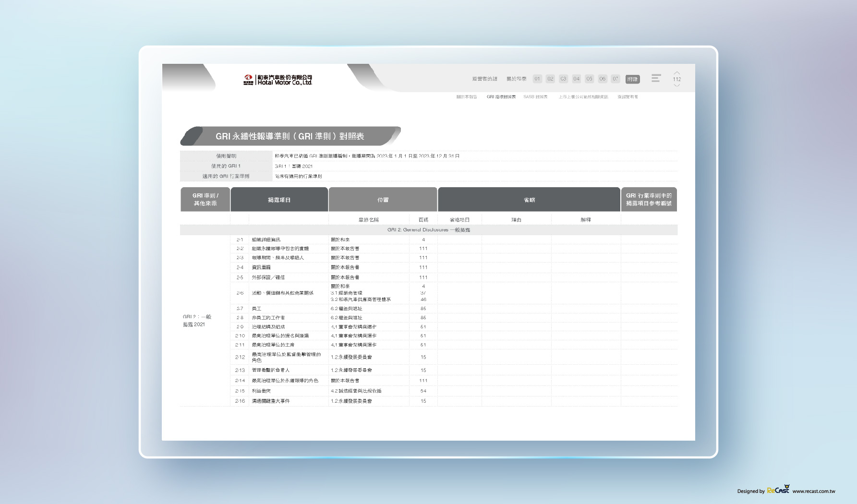Click page number 54 in row 2-15
The image size is (857, 504).
pos(423,391)
